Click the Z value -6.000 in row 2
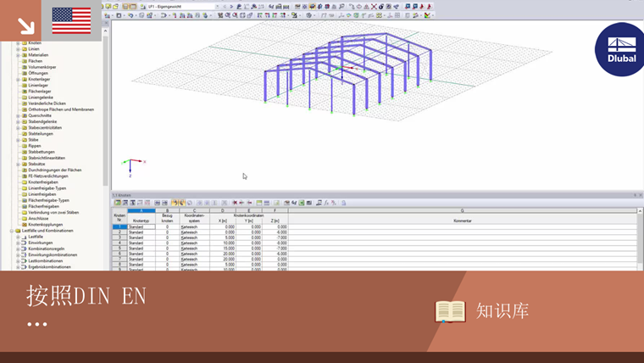Screen dimensions: 644x363 point(275,232)
